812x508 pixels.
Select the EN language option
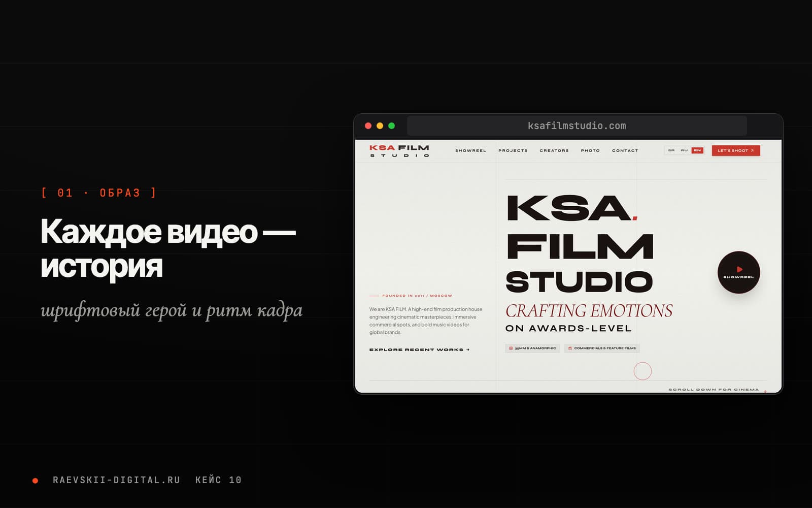click(x=697, y=150)
